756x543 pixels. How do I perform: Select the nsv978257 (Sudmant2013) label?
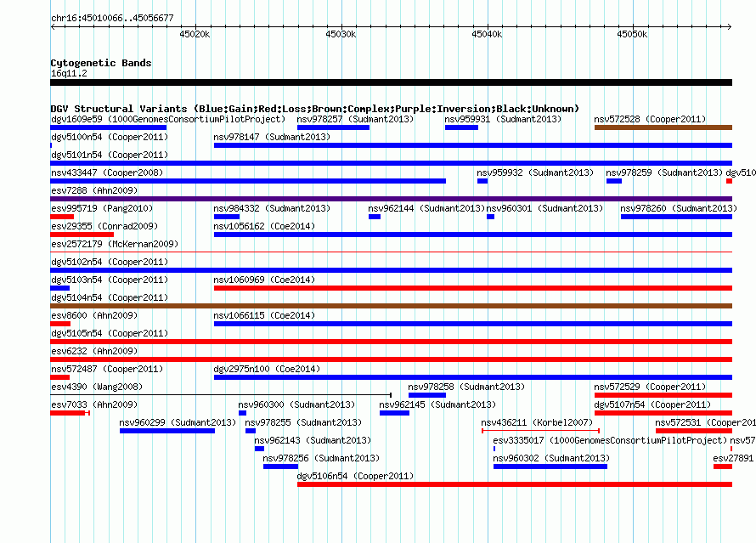[355, 119]
